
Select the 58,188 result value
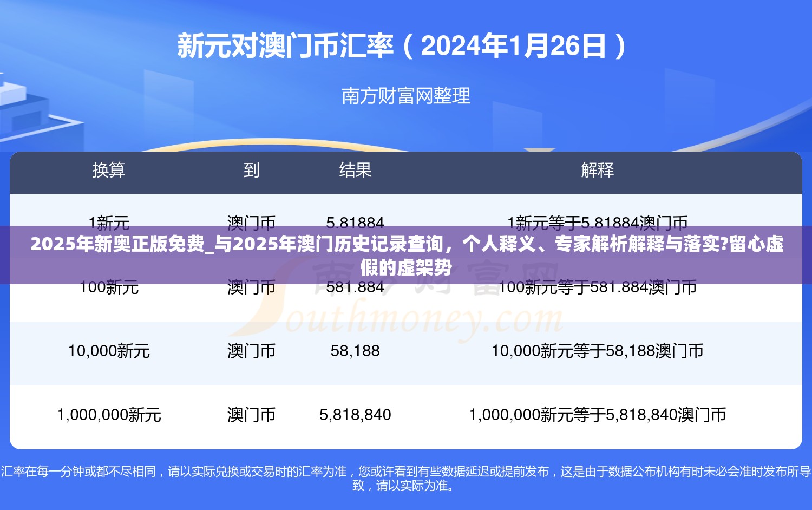coord(355,351)
